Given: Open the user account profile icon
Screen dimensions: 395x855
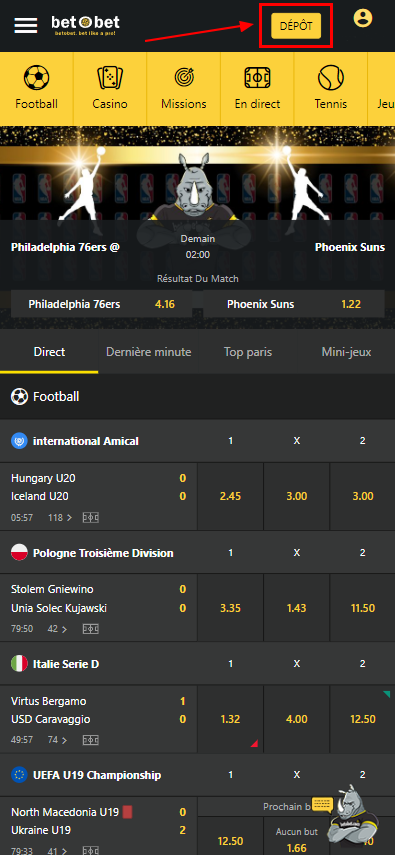Looking at the screenshot, I should (363, 19).
